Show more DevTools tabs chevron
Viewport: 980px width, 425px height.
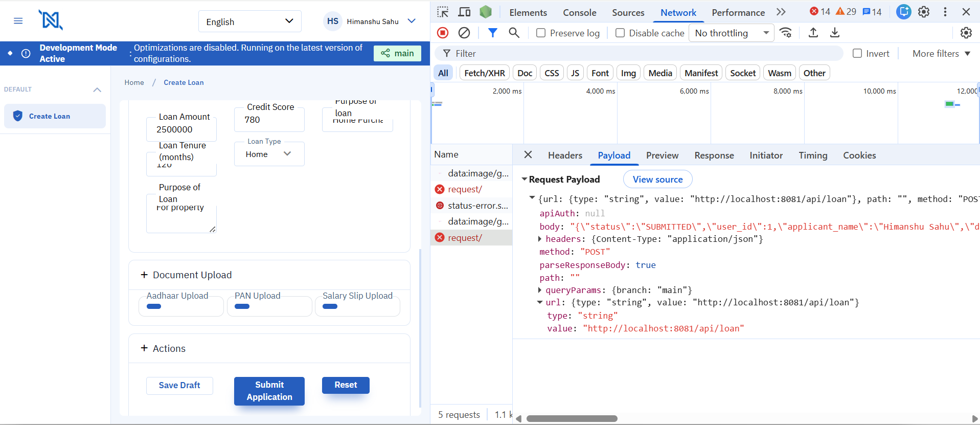point(781,12)
